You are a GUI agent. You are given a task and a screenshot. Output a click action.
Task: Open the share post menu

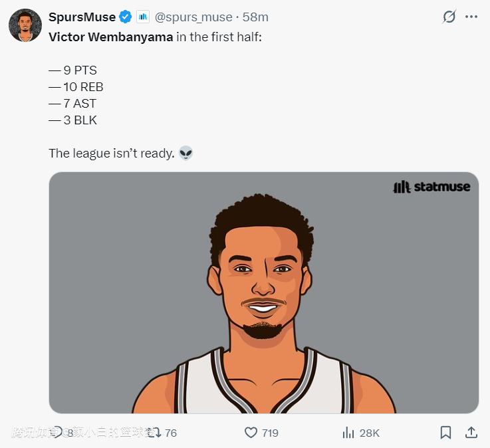coord(471,433)
